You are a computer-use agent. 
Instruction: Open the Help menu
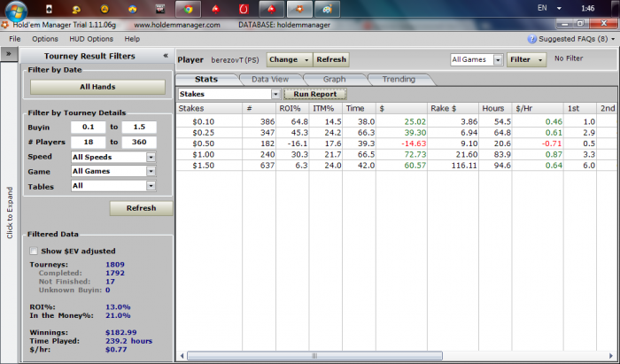[x=132, y=39]
